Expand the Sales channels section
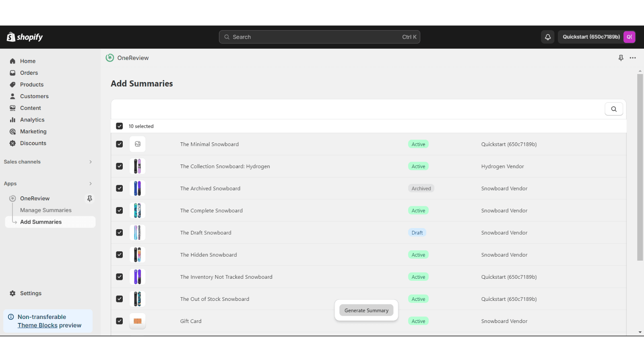Screen dimensions: 644x362 tap(90, 162)
